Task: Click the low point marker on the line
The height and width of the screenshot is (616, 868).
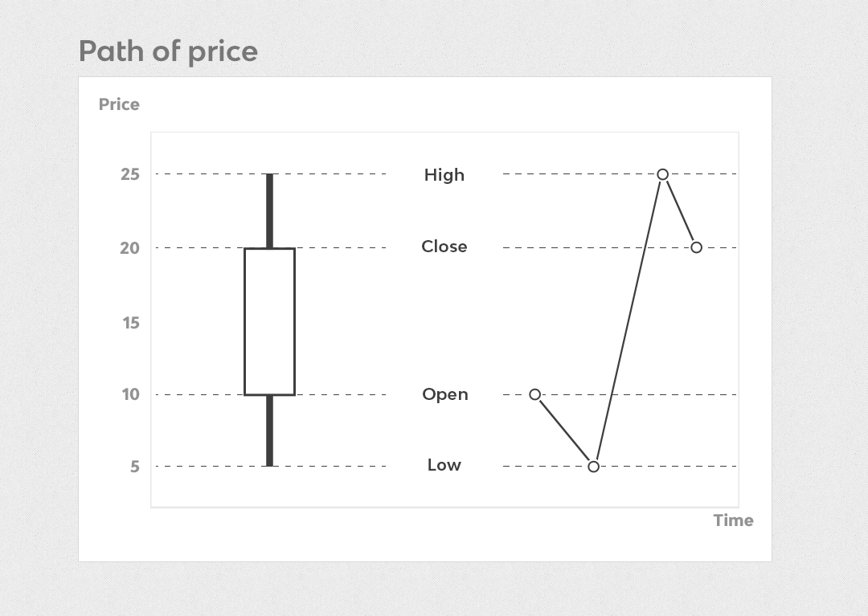Action: (594, 467)
